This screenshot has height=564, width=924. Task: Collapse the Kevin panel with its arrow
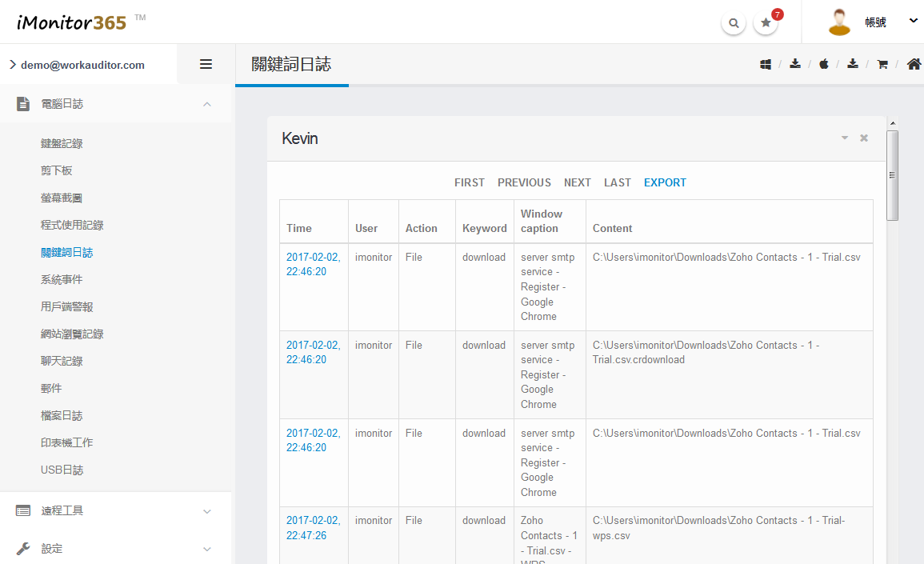click(x=844, y=138)
